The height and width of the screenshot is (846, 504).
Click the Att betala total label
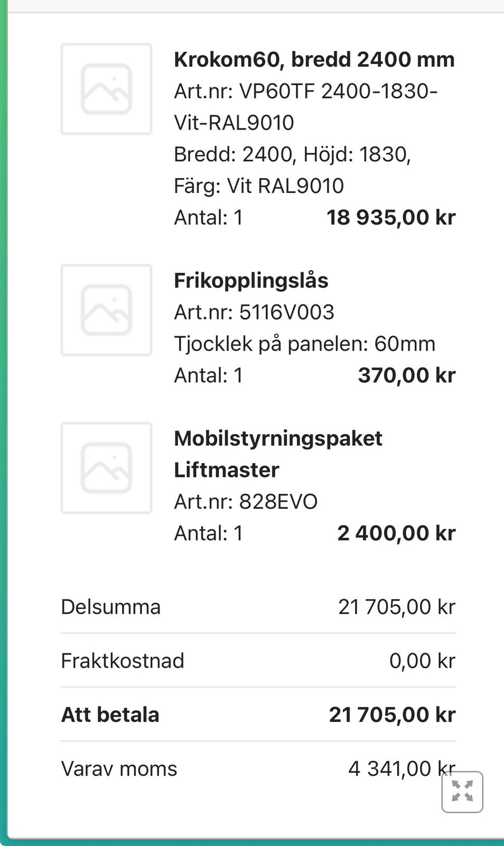point(110,714)
